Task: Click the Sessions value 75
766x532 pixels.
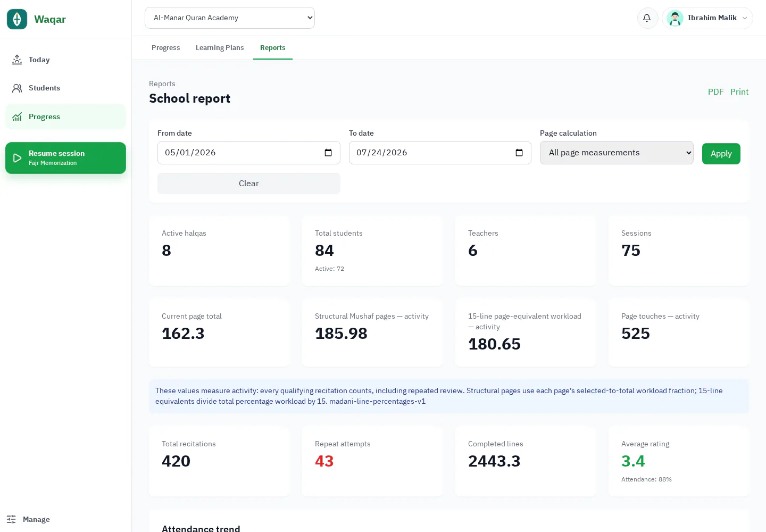Action: (x=631, y=251)
